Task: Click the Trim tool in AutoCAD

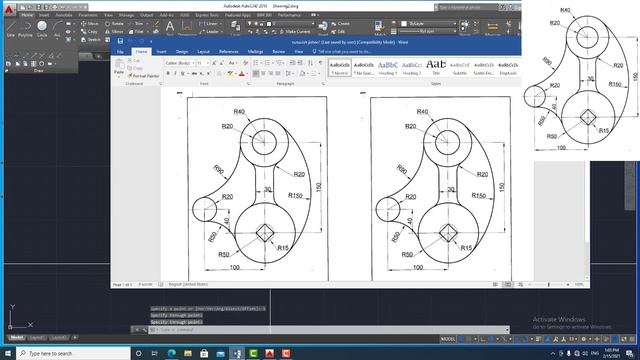Action: 136,24
